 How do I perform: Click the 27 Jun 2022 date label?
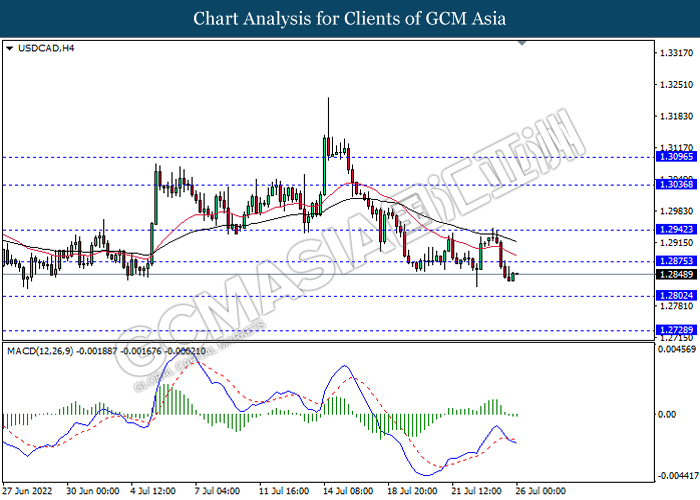click(x=28, y=491)
